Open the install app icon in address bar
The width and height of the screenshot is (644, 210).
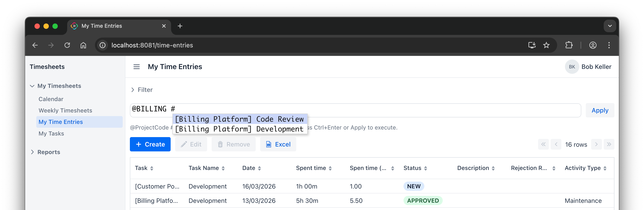point(532,45)
